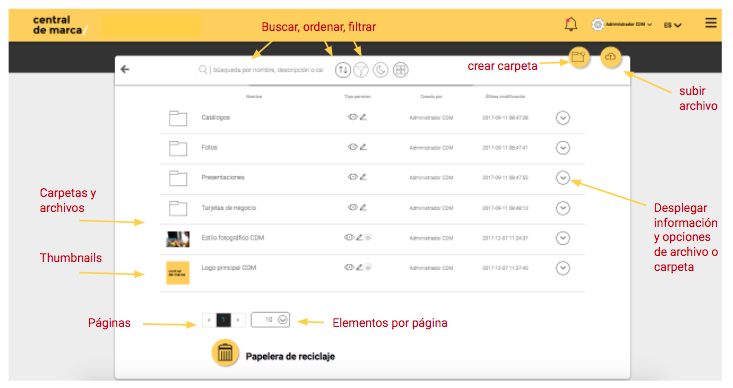This screenshot has width=733, height=388.
Task: Click the Nombre column header
Action: [x=254, y=97]
